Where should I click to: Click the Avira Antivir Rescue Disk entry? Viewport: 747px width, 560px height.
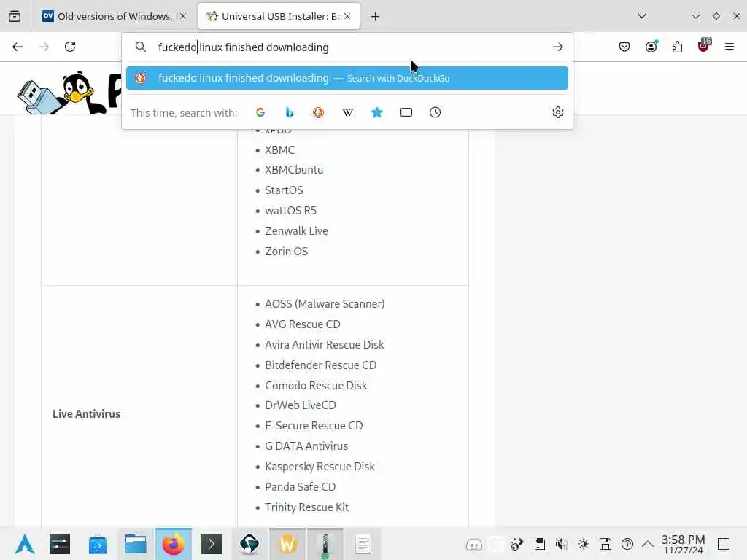pyautogui.click(x=325, y=344)
